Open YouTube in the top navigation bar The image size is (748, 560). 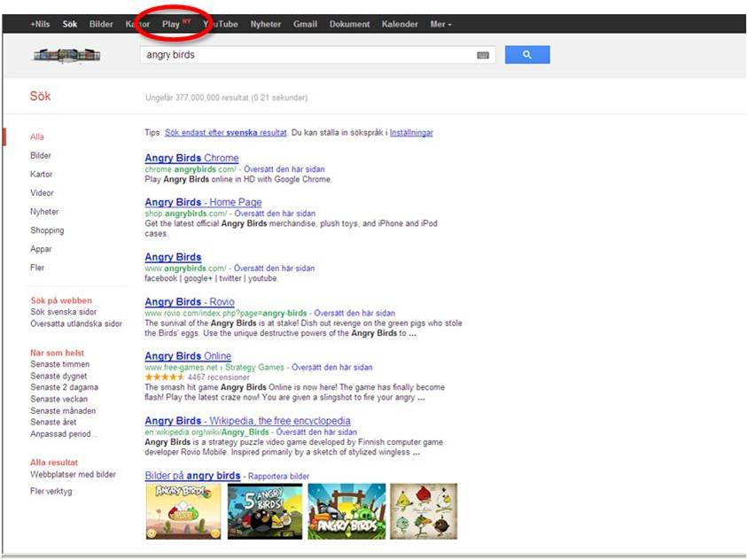point(221,24)
